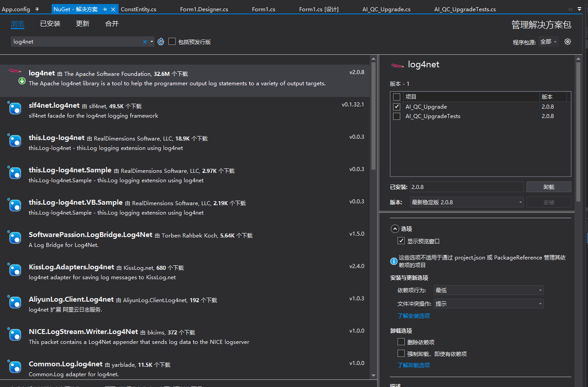Screen dimensions: 588x387
Task: Open App.config document tab
Action: [x=16, y=9]
